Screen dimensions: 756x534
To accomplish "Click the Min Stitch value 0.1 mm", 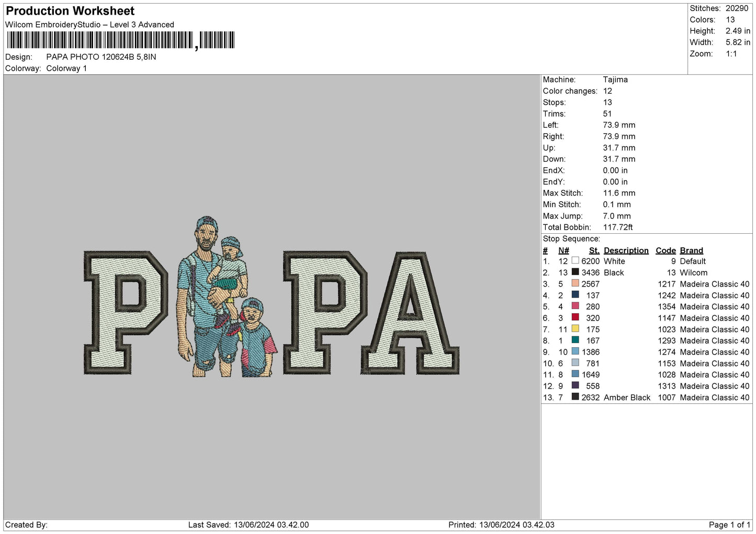I will (x=617, y=204).
